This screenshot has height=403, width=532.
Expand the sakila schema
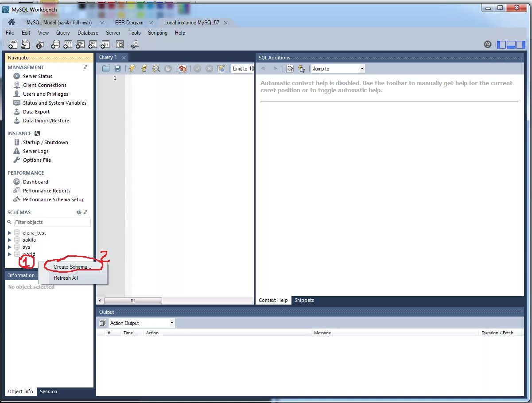10,240
